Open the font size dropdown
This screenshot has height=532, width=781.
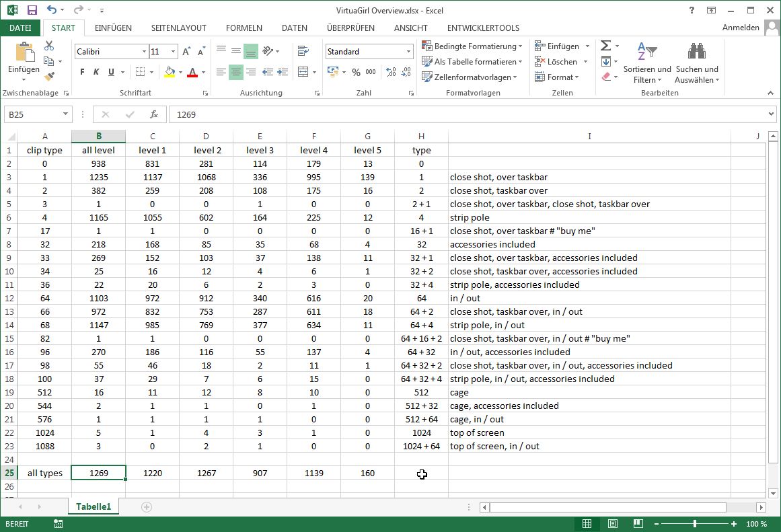point(174,51)
